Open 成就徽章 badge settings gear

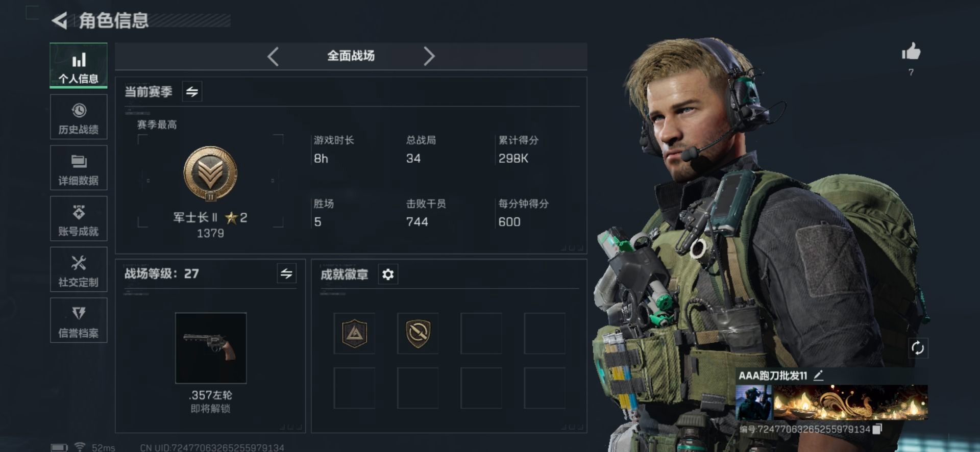388,274
